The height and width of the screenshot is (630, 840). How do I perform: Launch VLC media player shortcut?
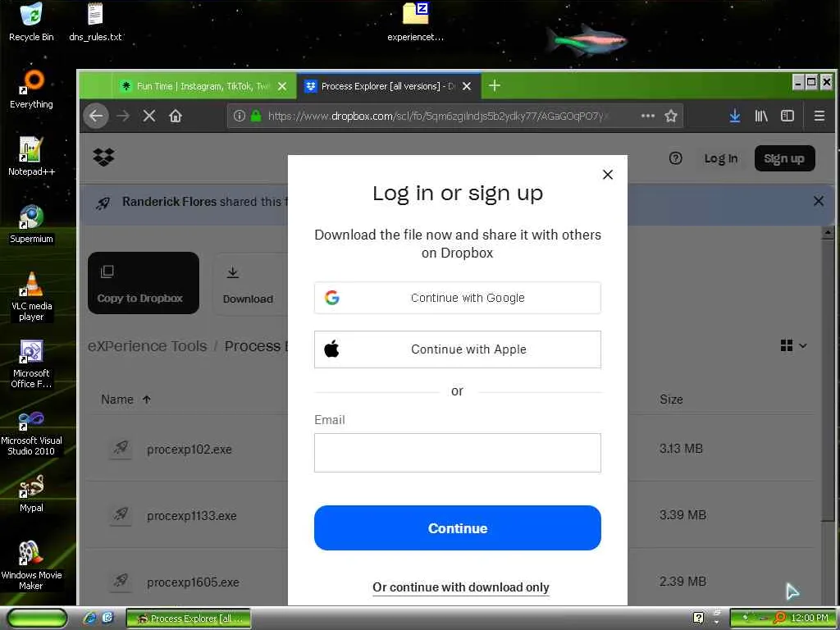tap(31, 296)
